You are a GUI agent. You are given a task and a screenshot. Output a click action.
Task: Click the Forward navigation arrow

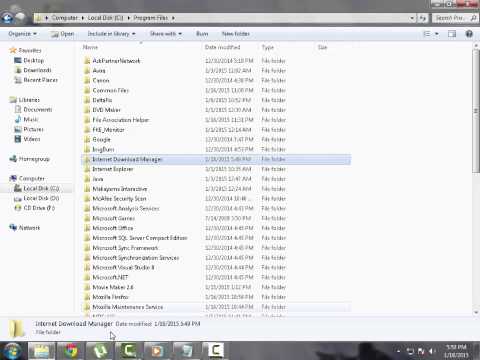(21, 17)
